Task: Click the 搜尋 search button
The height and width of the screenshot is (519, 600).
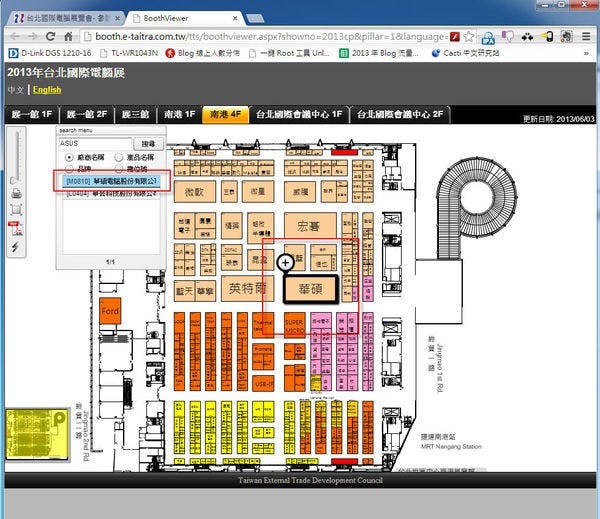Action: pos(148,144)
